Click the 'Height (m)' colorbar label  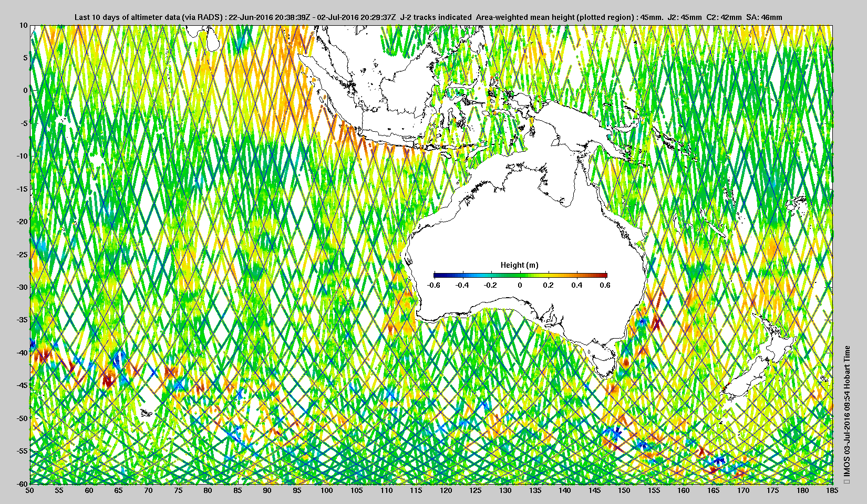coord(520,265)
